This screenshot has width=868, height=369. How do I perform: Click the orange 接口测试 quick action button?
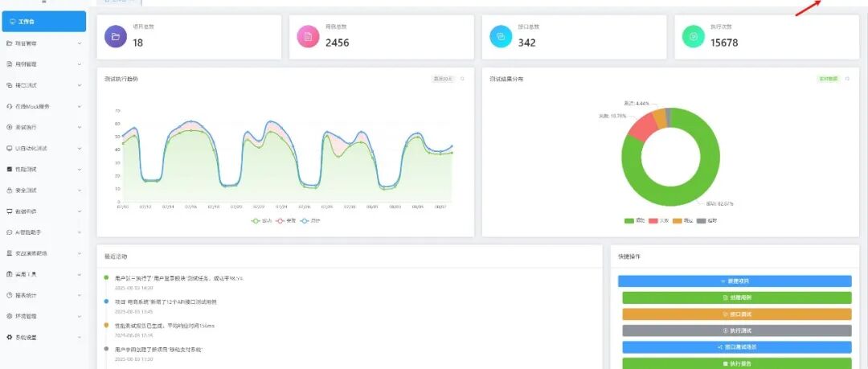[737, 314]
